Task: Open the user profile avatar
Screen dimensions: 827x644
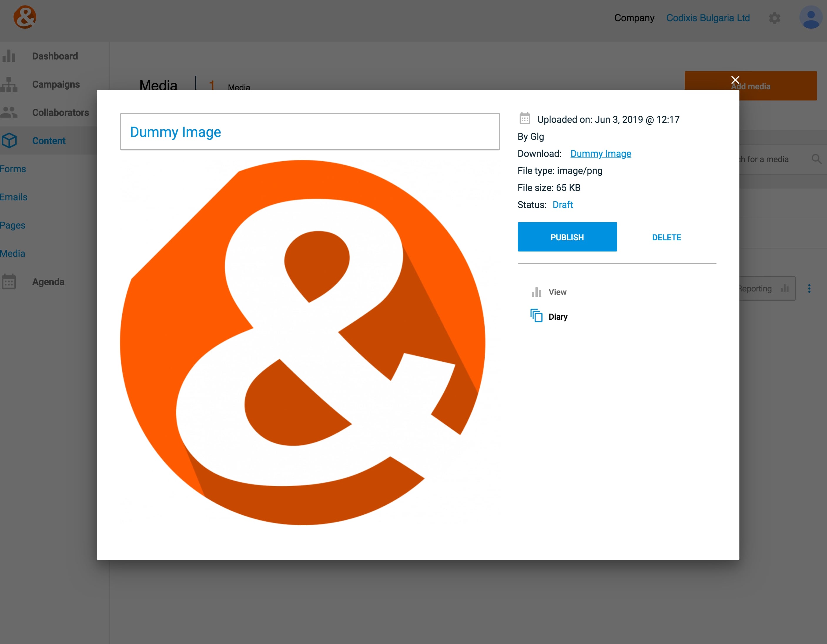Action: click(x=811, y=17)
